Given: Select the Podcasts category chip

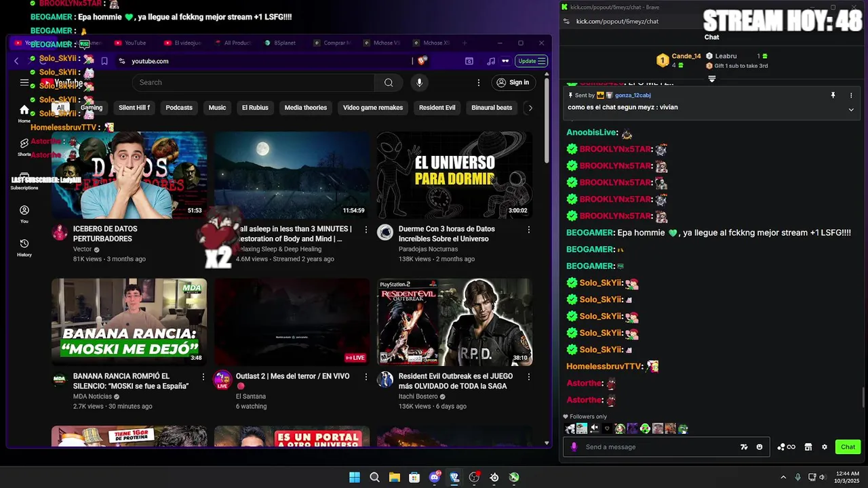Looking at the screenshot, I should (179, 108).
